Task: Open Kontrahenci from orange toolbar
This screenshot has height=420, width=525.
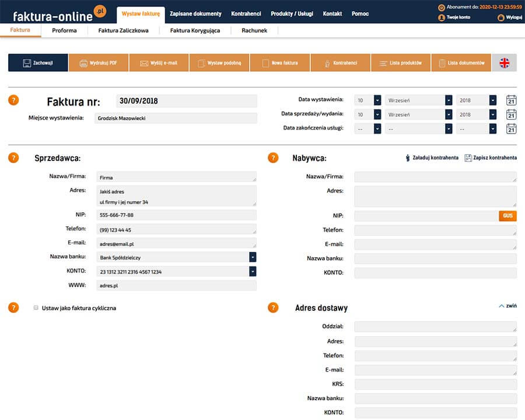Action: [x=341, y=62]
